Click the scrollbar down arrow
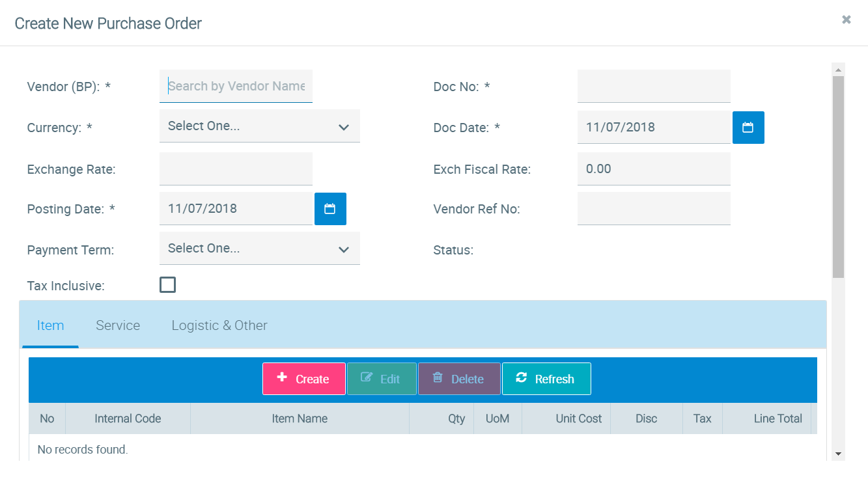 (x=838, y=454)
